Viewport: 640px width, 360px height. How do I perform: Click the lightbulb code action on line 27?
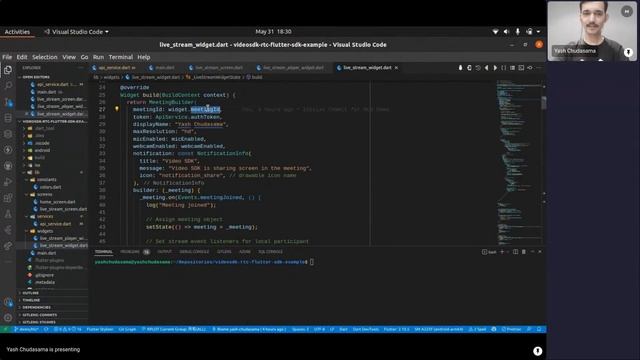pos(116,109)
